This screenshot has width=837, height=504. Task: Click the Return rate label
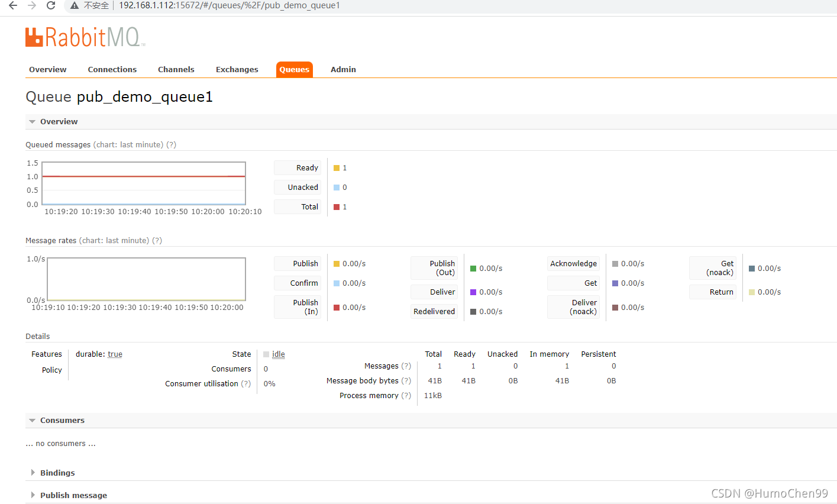(x=713, y=292)
